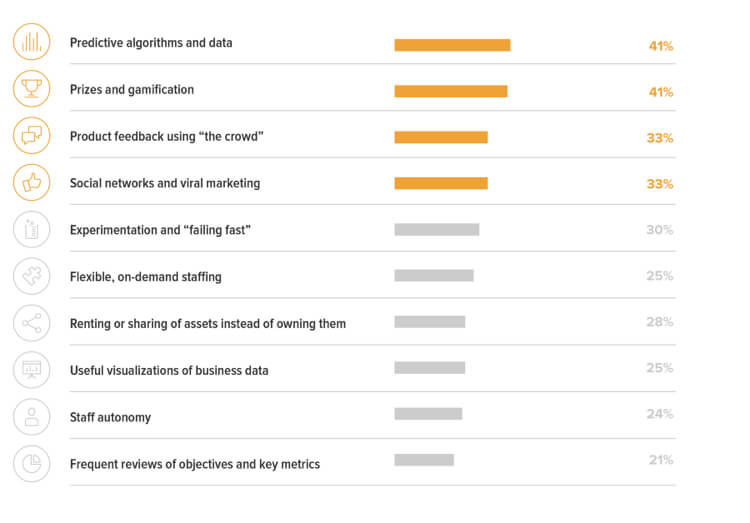Click the speech bubbles crowd feedback icon

pyautogui.click(x=32, y=136)
